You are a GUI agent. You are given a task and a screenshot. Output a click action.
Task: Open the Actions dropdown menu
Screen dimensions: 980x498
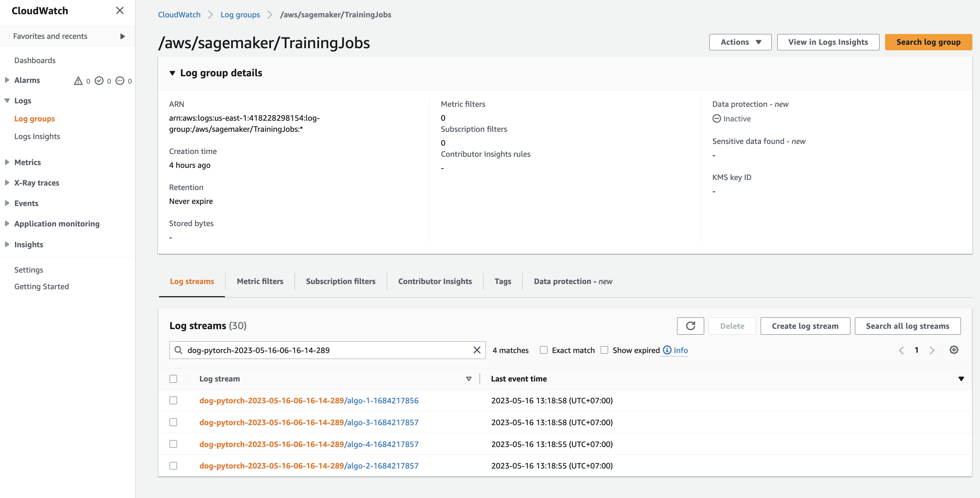click(x=740, y=42)
